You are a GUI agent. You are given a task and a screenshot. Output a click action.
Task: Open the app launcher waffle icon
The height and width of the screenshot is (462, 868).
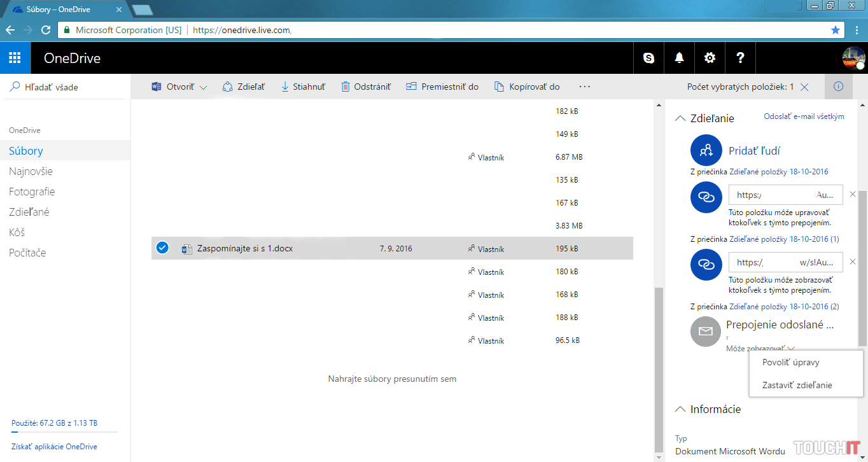15,59
